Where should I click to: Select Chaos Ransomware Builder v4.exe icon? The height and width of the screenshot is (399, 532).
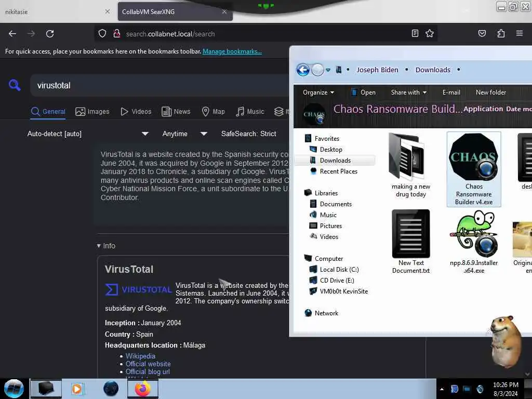tap(474, 169)
